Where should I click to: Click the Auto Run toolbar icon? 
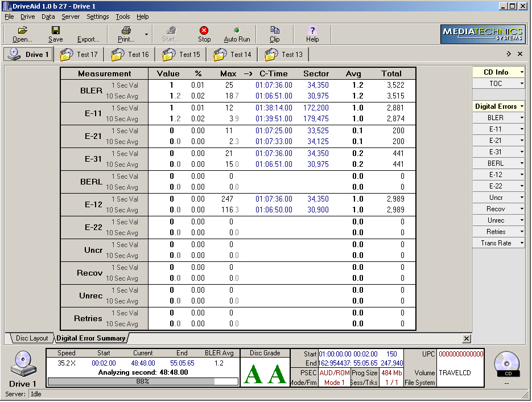pos(237,30)
